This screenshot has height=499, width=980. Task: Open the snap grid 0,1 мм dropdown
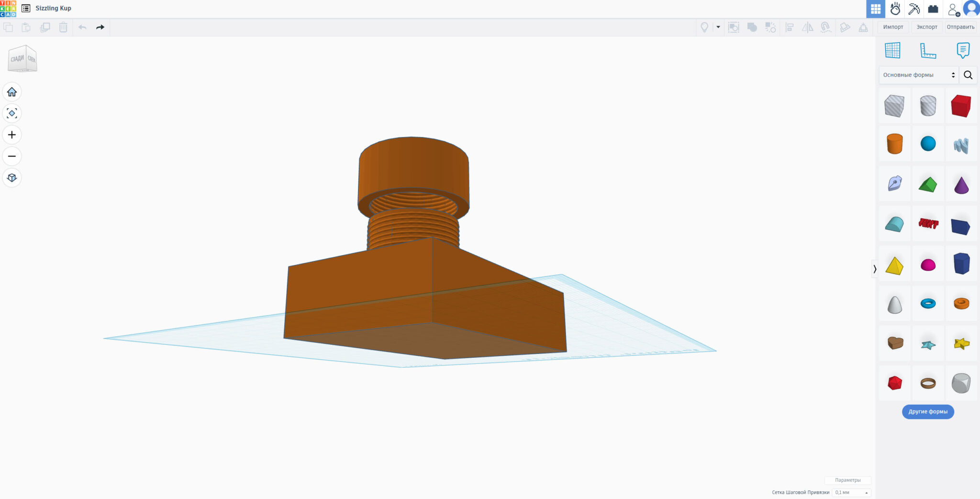click(851, 492)
